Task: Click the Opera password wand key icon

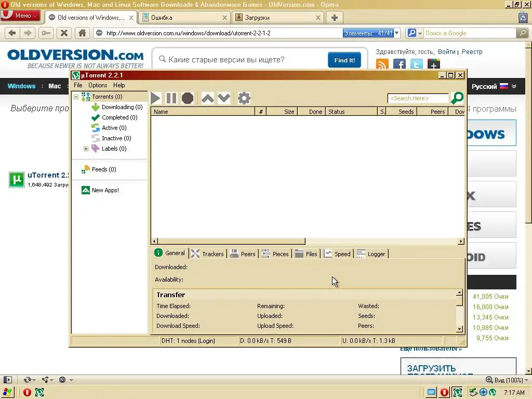Action: pos(46,33)
